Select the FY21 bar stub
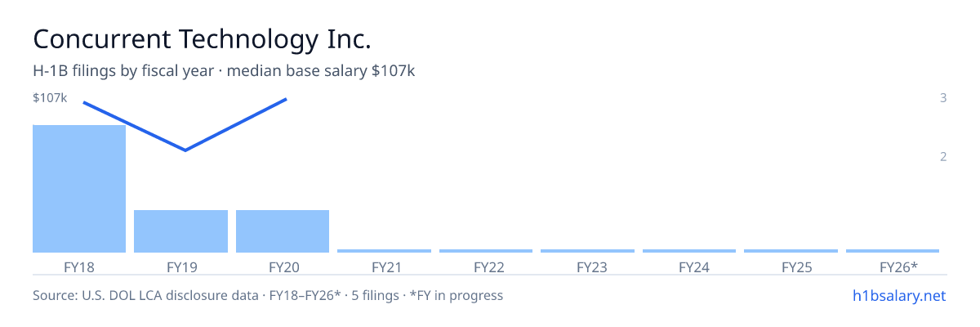The image size is (980, 327). click(384, 251)
